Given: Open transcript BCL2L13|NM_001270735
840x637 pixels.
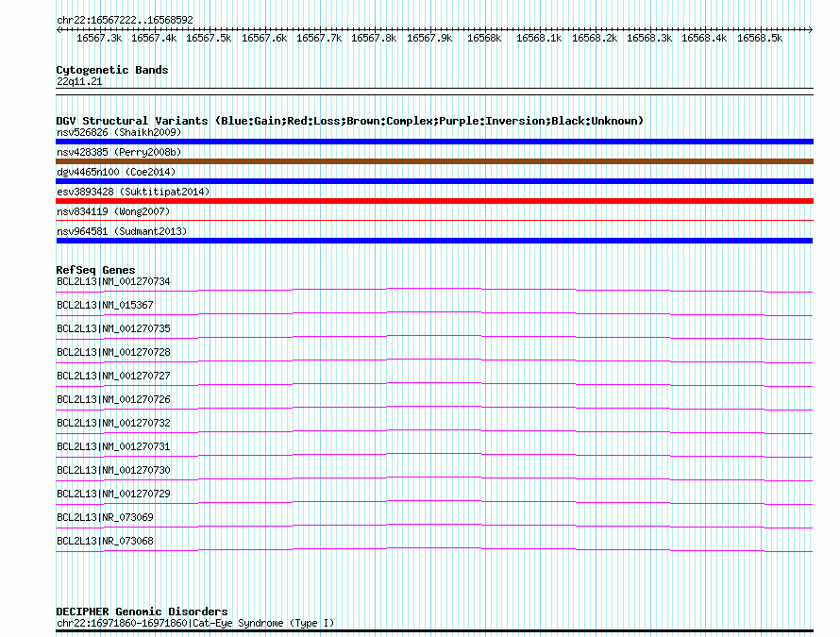Looking at the screenshot, I should 113,329.
